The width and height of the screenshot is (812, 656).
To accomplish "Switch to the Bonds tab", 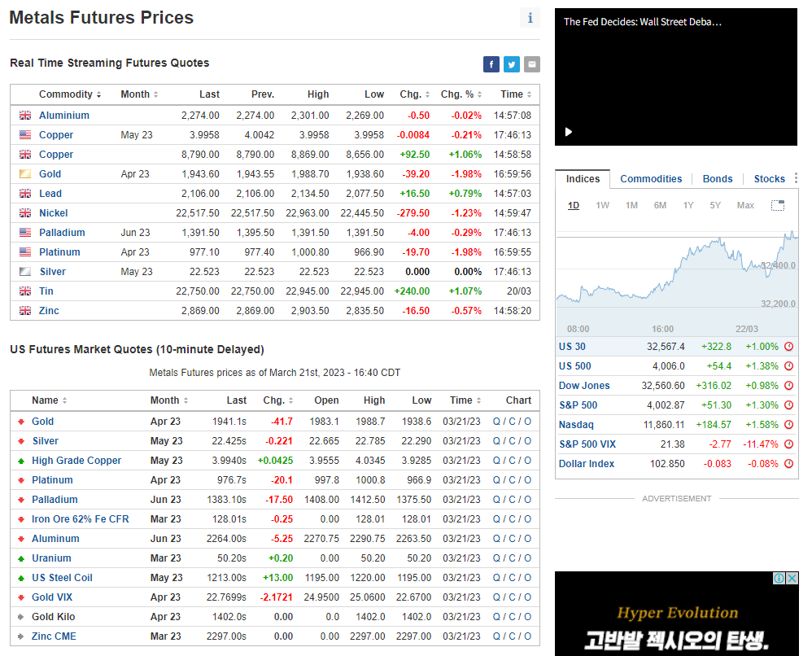I will [718, 179].
